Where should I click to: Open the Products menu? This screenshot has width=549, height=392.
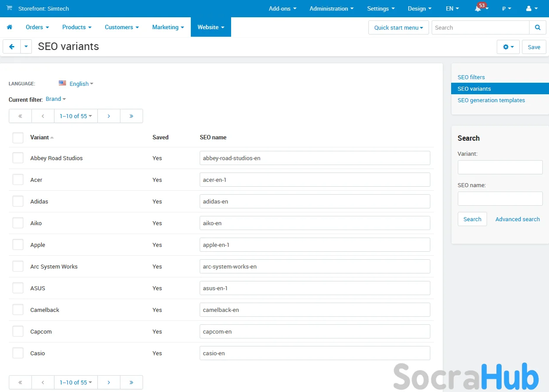point(77,27)
